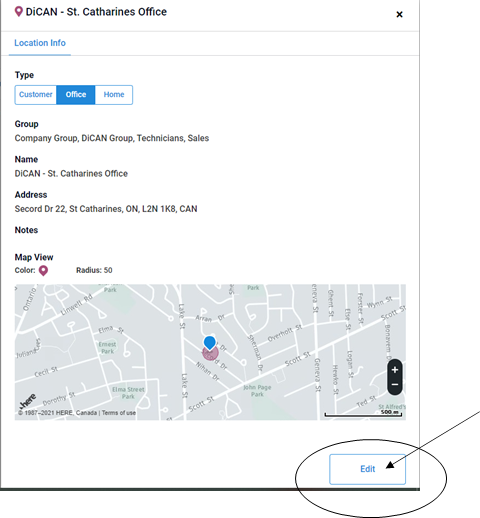The height and width of the screenshot is (518, 480).
Task: Click the Overholt St label on map
Action: click(285, 333)
